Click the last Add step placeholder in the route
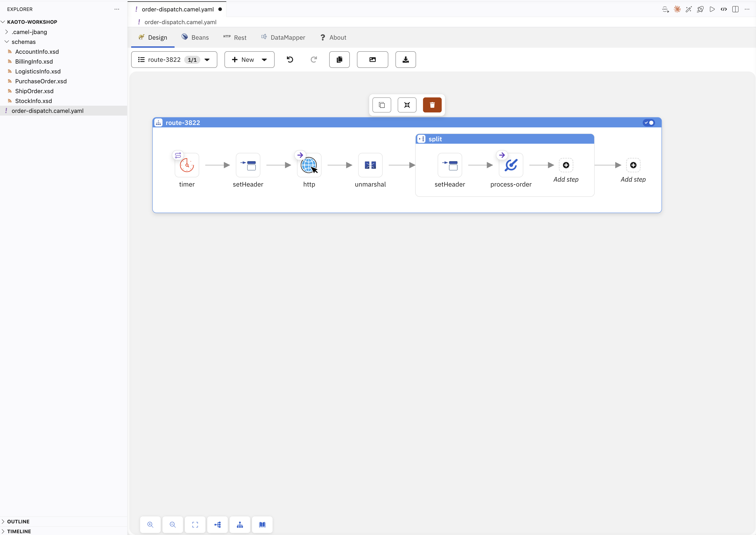756x535 pixels. pos(633,165)
